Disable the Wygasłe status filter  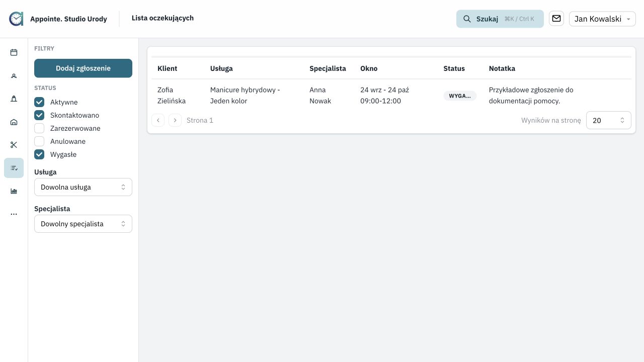pos(39,154)
